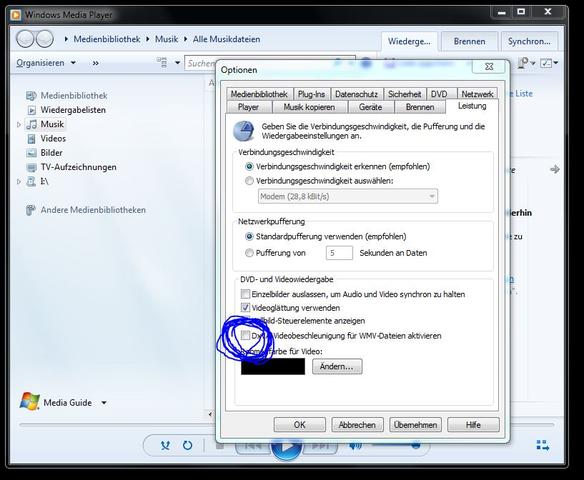Mute the sound with the speaker icon
The image size is (584, 480).
point(356,445)
